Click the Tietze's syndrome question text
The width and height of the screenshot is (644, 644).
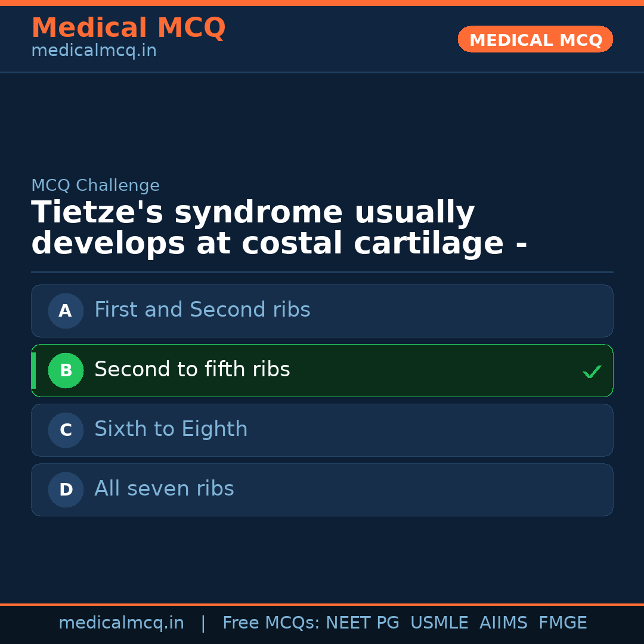click(279, 228)
